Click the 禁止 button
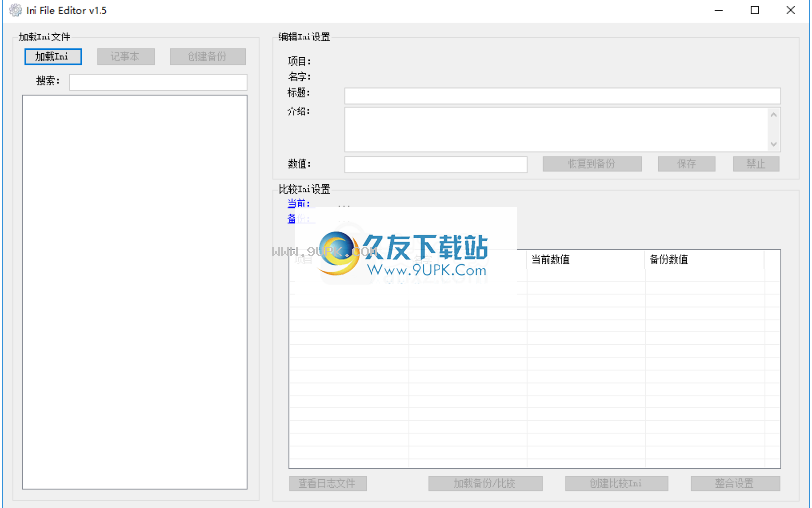The image size is (812, 508). click(756, 164)
